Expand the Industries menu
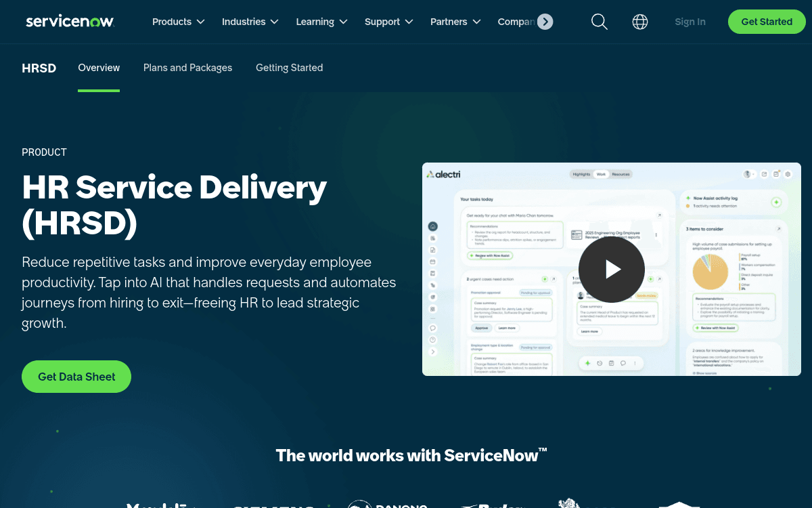812x508 pixels. point(250,22)
